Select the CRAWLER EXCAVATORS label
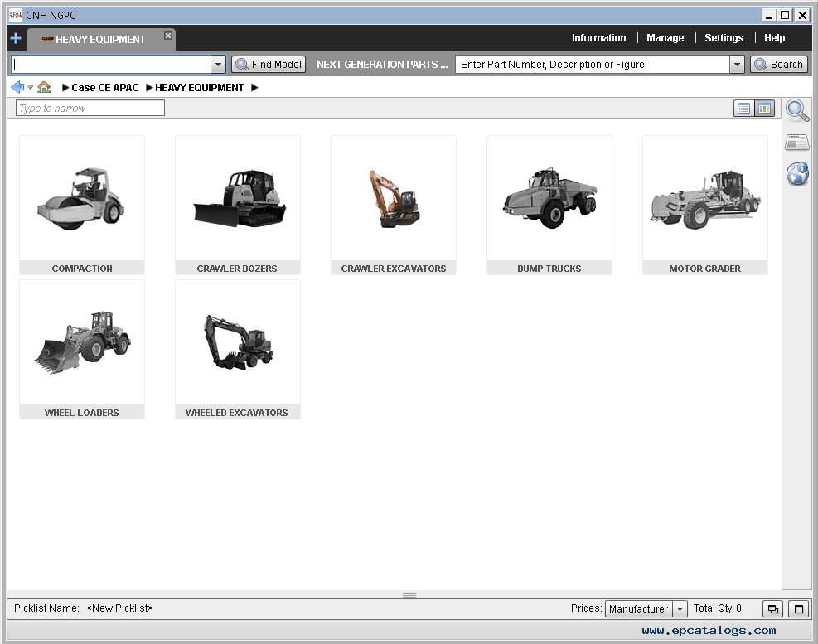Viewport: 818px width, 644px height. click(394, 269)
